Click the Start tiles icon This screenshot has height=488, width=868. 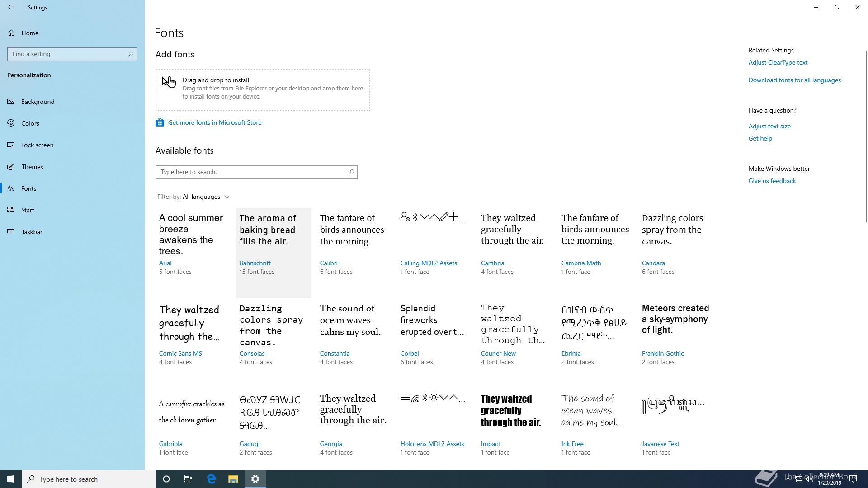11,210
